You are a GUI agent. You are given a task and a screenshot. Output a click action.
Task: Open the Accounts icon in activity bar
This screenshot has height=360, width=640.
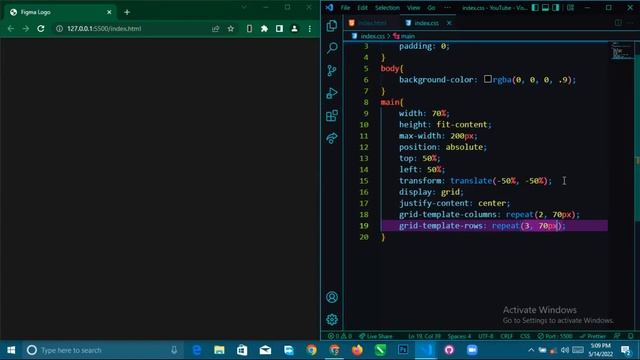332,297
